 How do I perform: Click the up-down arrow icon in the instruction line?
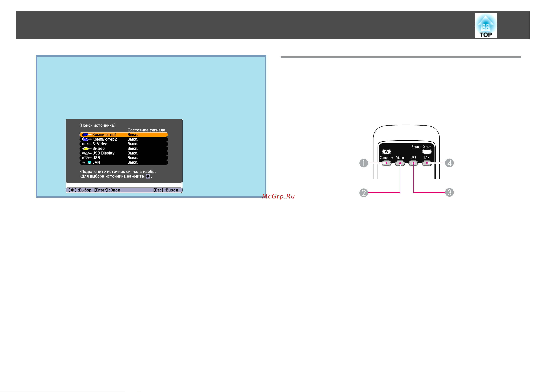point(148,176)
